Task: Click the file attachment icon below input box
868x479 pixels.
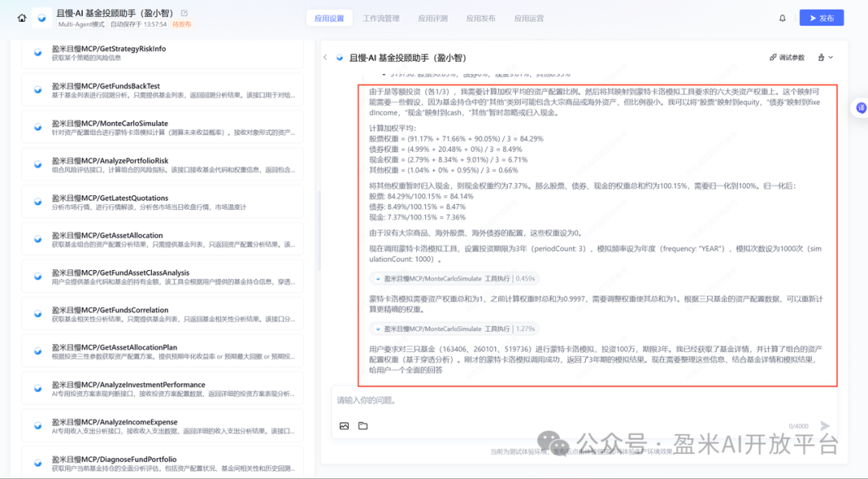Action: [x=362, y=425]
